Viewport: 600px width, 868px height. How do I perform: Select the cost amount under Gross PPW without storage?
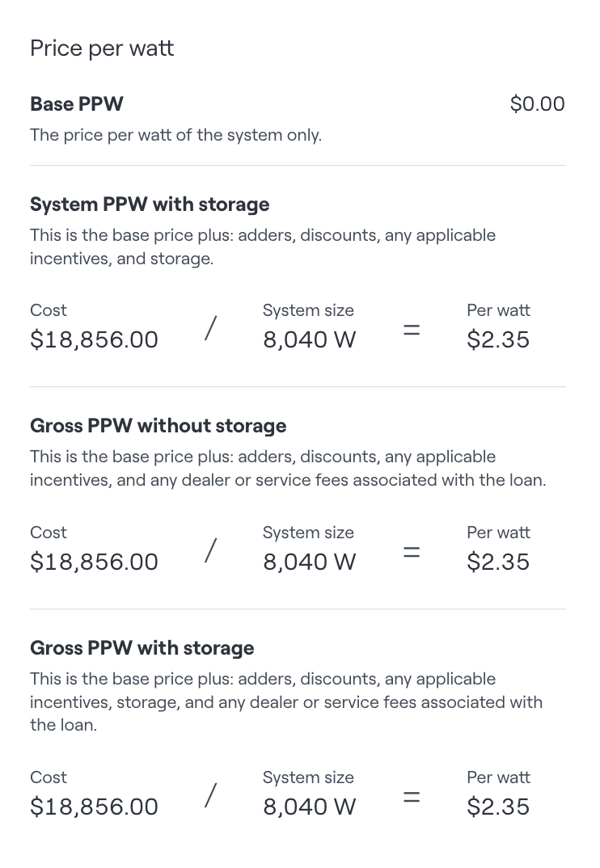(94, 562)
